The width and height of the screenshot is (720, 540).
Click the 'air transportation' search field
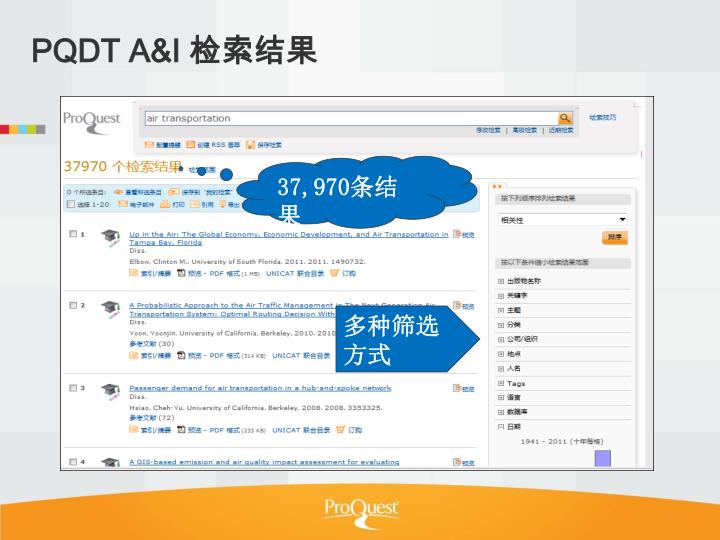point(351,118)
